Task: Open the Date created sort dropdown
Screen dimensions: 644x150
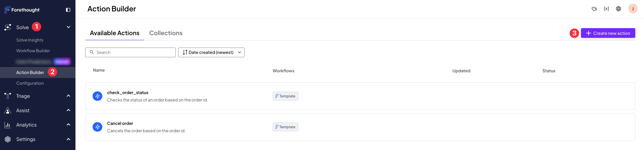Action: (211, 53)
